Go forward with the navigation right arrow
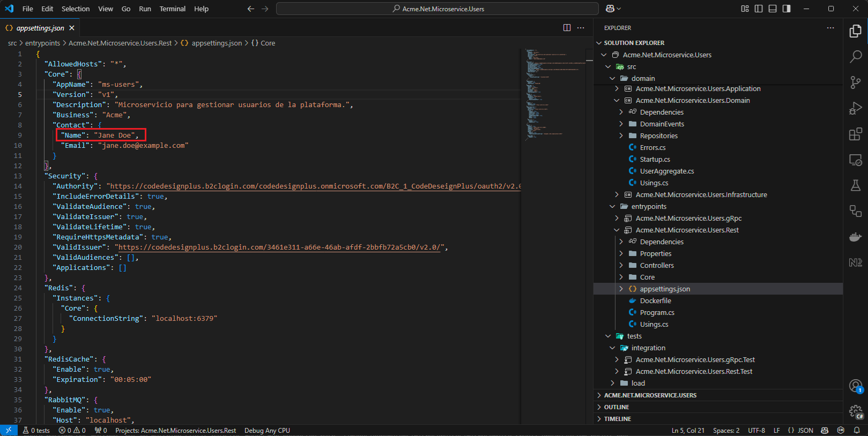The width and height of the screenshot is (868, 436). [x=265, y=9]
